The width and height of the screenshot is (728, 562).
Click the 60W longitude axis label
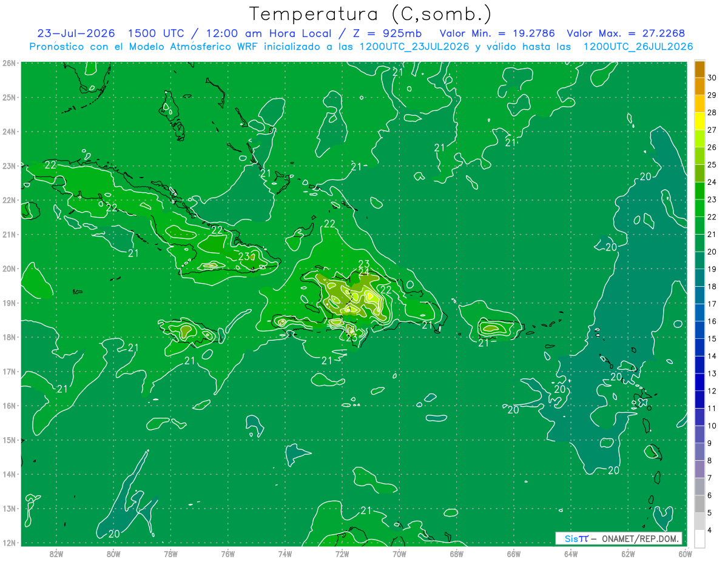(685, 554)
